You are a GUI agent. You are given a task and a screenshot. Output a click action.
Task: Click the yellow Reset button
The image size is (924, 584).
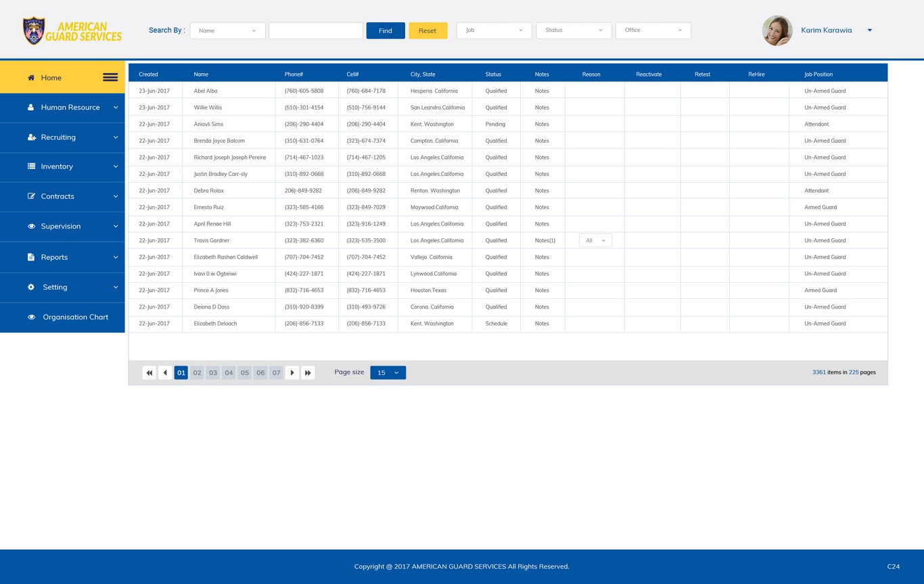428,30
